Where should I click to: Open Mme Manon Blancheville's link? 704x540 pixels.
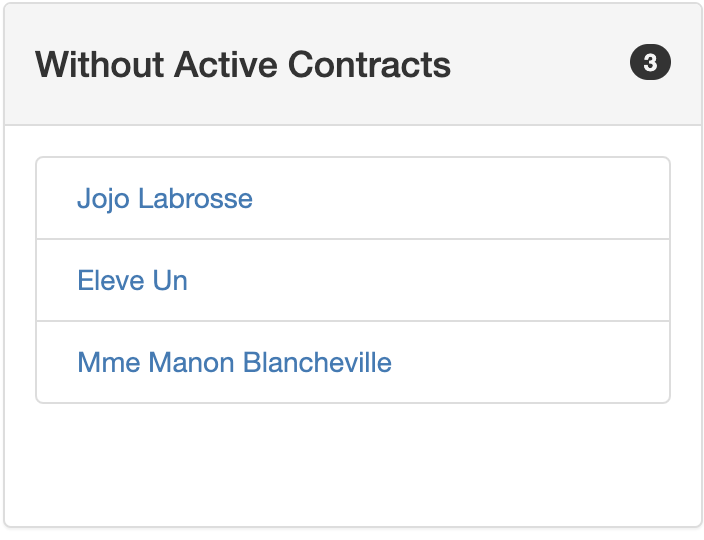pyautogui.click(x=234, y=362)
